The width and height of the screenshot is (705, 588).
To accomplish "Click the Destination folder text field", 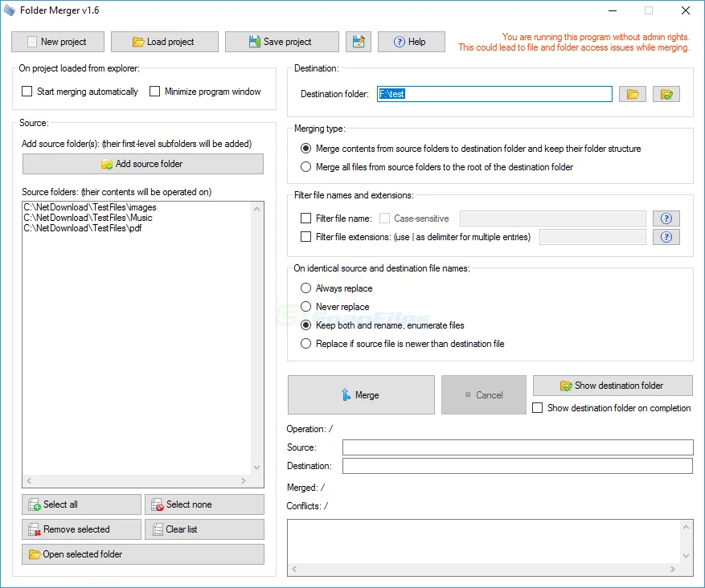I will pos(494,94).
